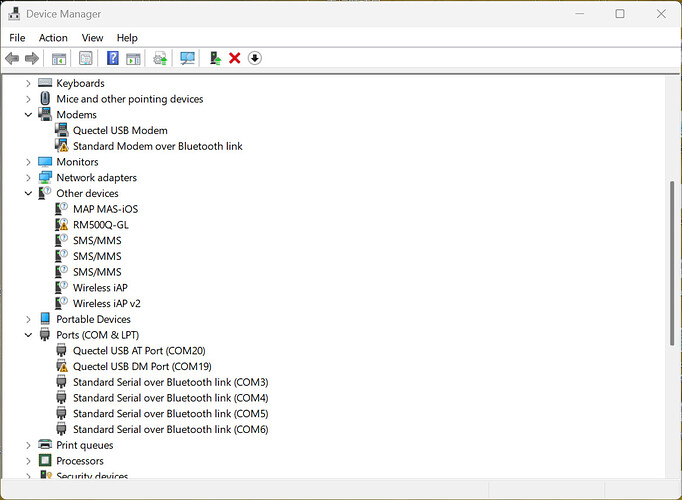This screenshot has width=682, height=500.
Task: Expand the Keyboards category
Action: (29, 84)
